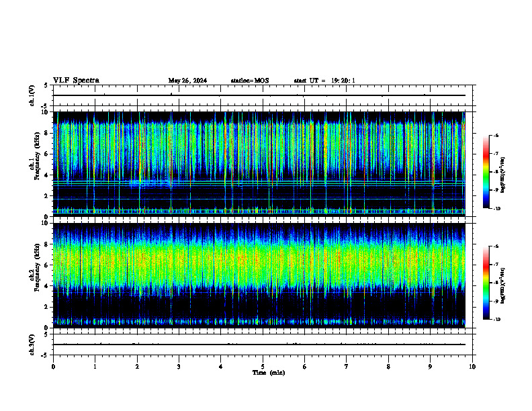Click the 'ch.3(V)' axis label at bottom
532x411 pixels.
tap(32, 345)
